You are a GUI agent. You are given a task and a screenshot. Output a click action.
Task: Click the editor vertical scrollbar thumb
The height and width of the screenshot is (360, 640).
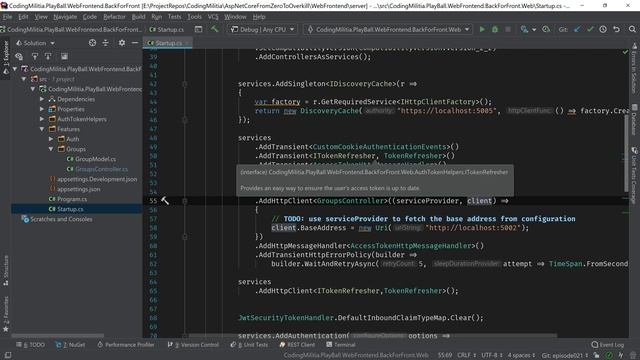pyautogui.click(x=626, y=153)
